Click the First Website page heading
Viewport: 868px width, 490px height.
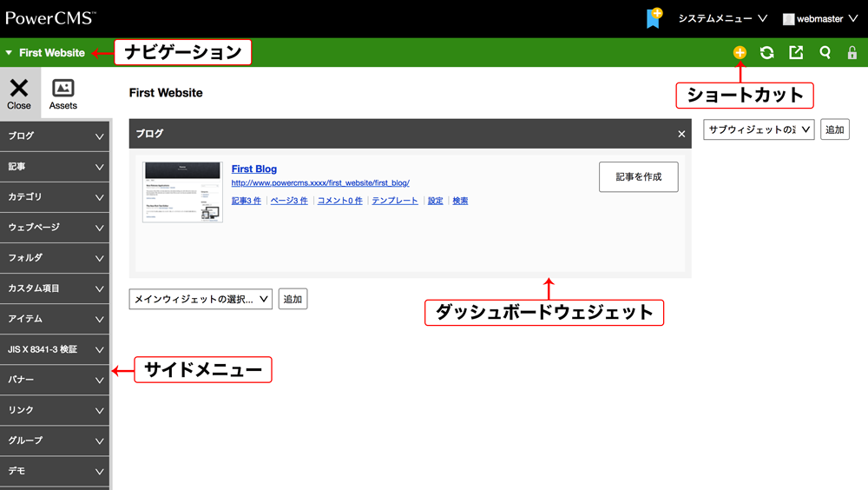click(x=166, y=93)
